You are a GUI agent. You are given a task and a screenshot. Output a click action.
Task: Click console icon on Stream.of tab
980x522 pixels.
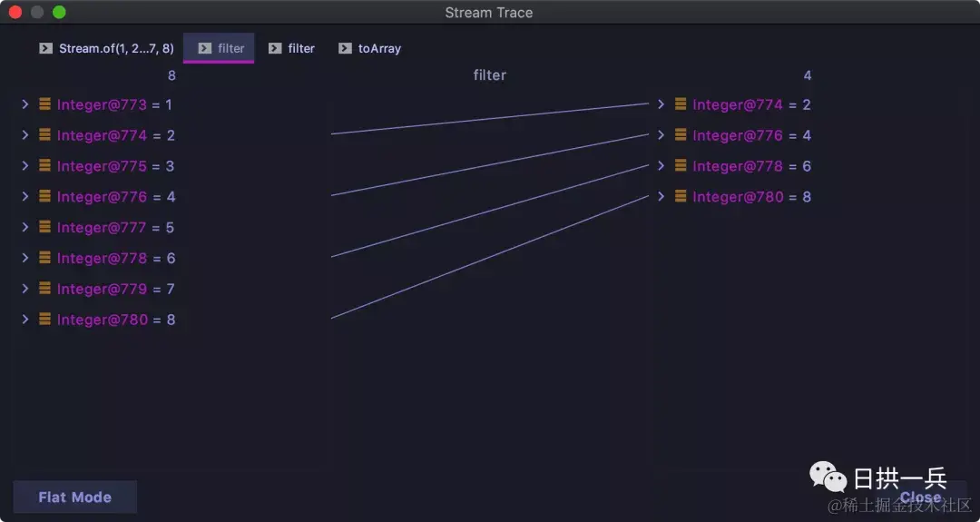(45, 48)
